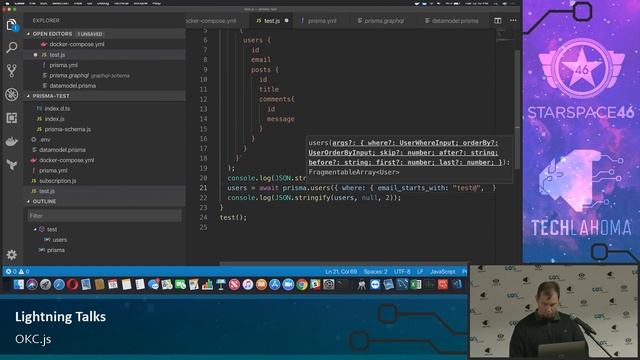
Task: Change language mode via JavaScript entry
Action: (442, 271)
